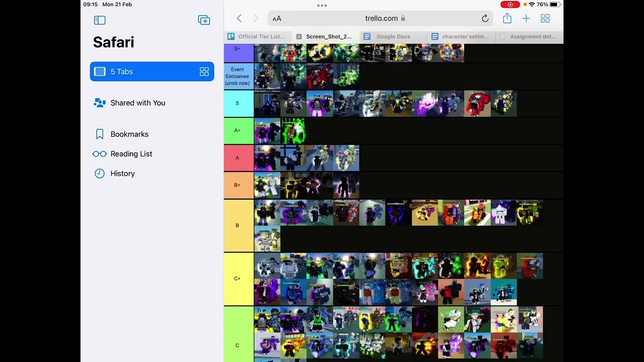The width and height of the screenshot is (644, 362).
Task: Open Reading List
Action: click(x=131, y=154)
